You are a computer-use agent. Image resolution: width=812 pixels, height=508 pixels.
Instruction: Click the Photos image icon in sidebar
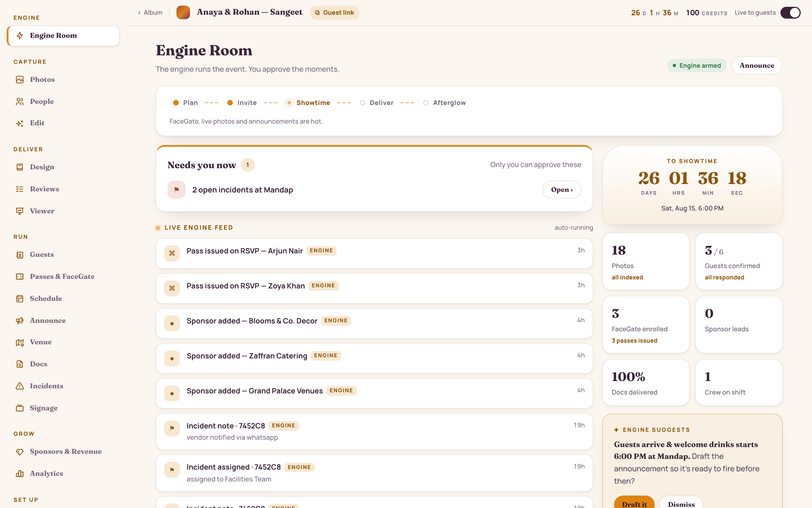(20, 80)
